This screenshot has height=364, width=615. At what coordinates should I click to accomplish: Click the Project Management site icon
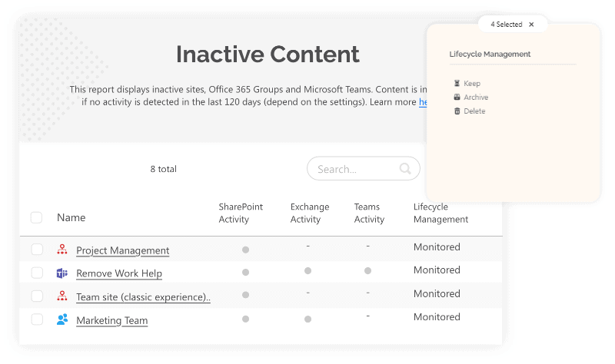click(62, 250)
